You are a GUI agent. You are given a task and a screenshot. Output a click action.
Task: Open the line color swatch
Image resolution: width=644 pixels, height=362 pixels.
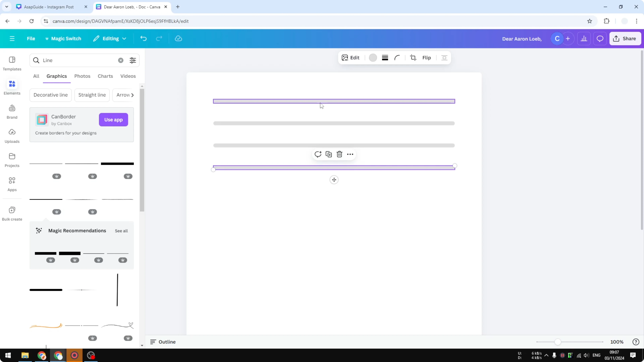pos(373,58)
